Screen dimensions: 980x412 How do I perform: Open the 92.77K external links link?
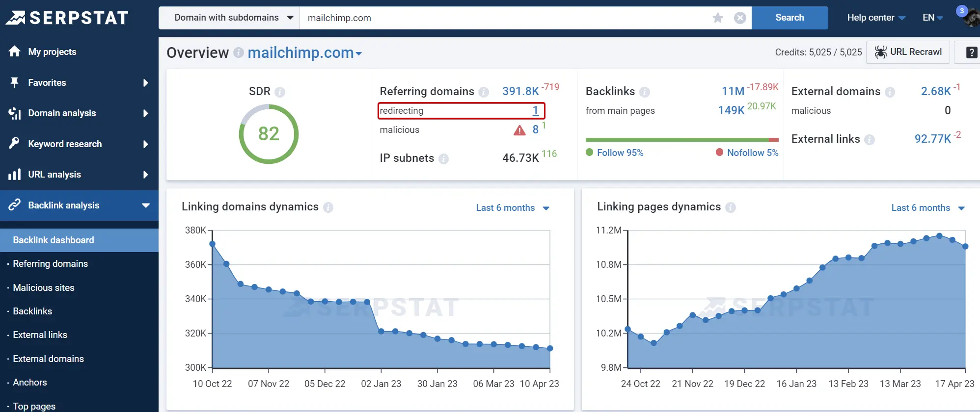point(933,139)
